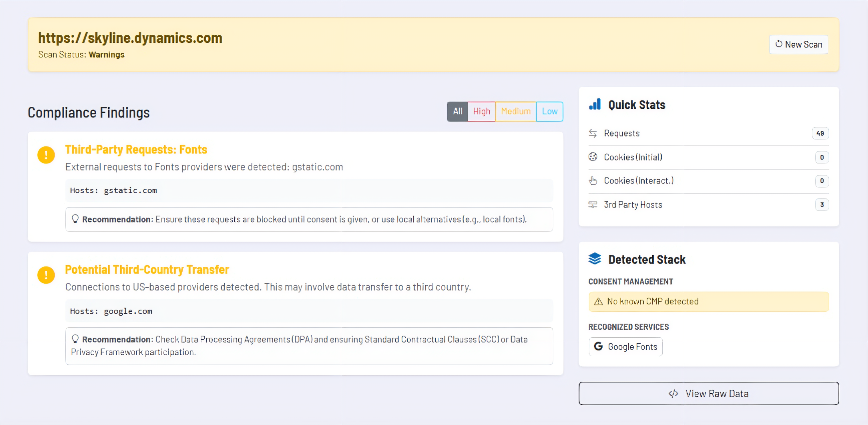Click the Cookies (Interact.) count badge
The height and width of the screenshot is (425, 868).
point(822,181)
